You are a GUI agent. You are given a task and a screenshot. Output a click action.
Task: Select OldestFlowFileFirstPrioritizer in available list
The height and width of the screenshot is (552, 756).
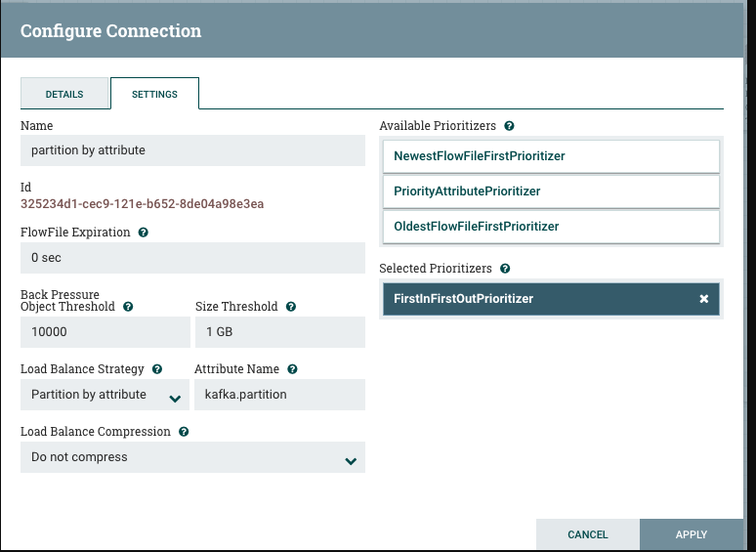551,227
